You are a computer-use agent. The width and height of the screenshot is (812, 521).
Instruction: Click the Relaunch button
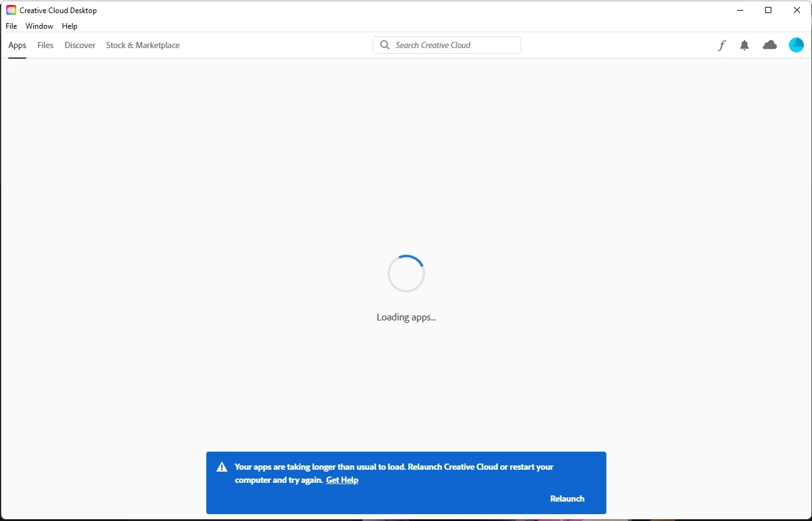point(567,499)
